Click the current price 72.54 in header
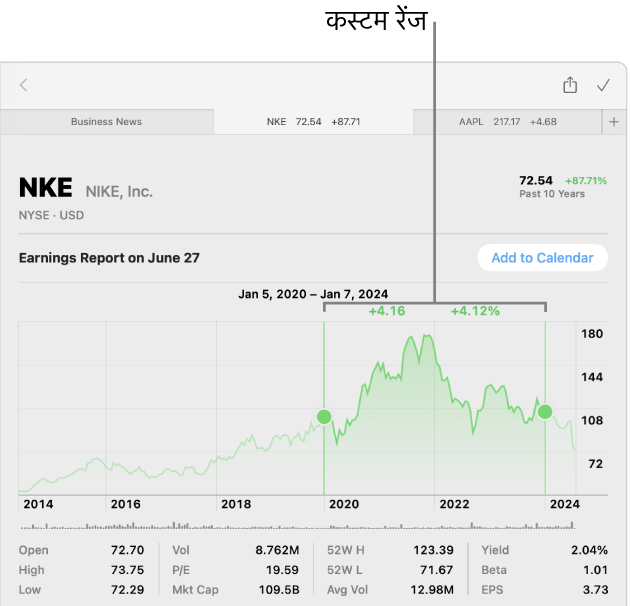 (536, 181)
